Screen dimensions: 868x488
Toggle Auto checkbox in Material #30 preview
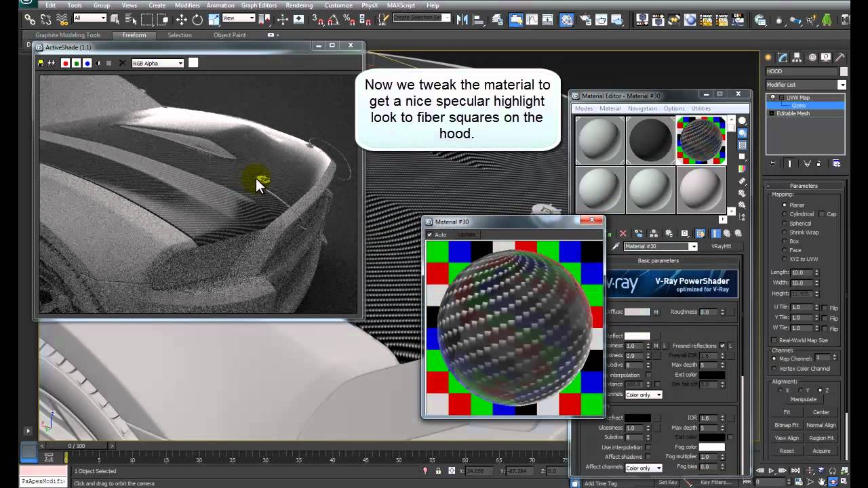coord(429,235)
